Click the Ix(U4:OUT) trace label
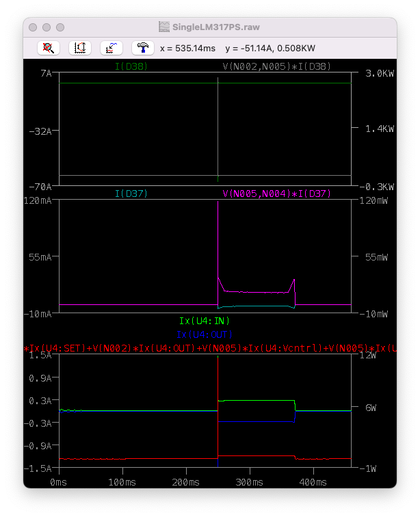420x517 pixels. [x=205, y=334]
